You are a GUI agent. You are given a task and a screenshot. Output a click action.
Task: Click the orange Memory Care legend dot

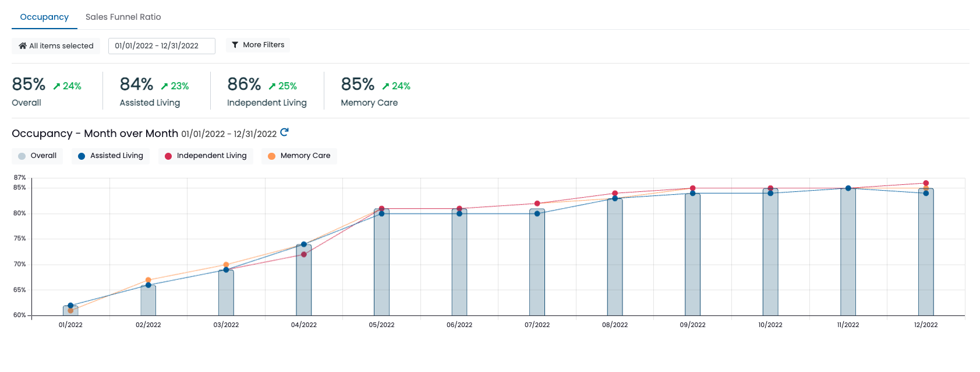(271, 156)
